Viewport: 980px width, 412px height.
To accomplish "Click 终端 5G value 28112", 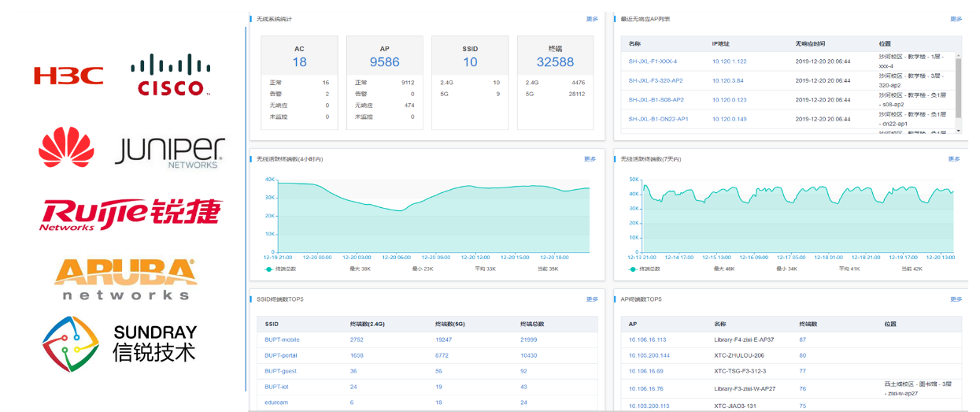I will pyautogui.click(x=577, y=94).
